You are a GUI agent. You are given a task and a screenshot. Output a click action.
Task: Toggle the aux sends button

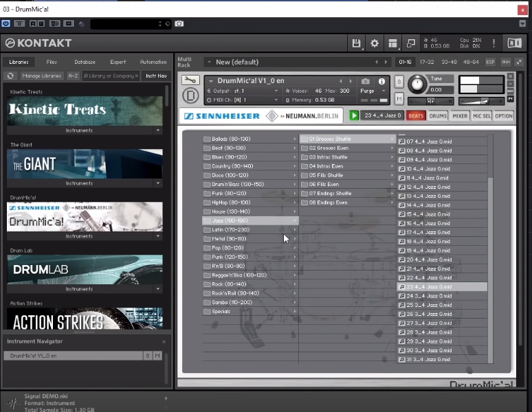506,62
